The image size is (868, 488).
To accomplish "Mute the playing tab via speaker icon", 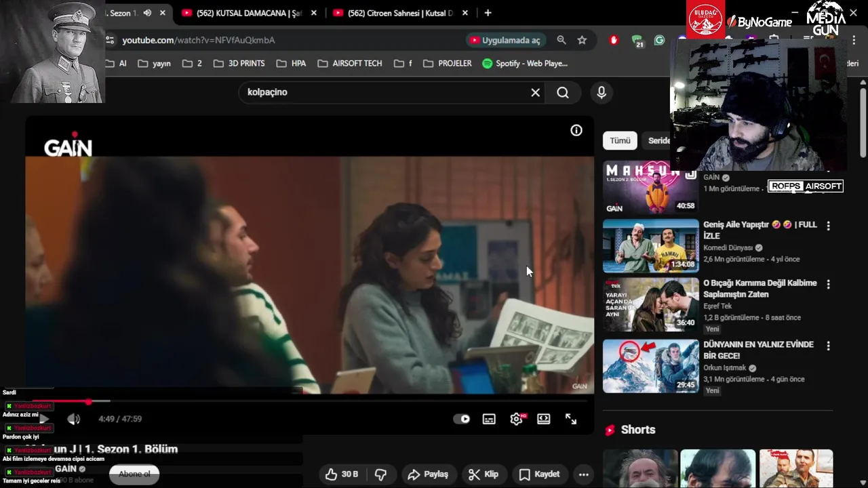I will click(x=147, y=13).
